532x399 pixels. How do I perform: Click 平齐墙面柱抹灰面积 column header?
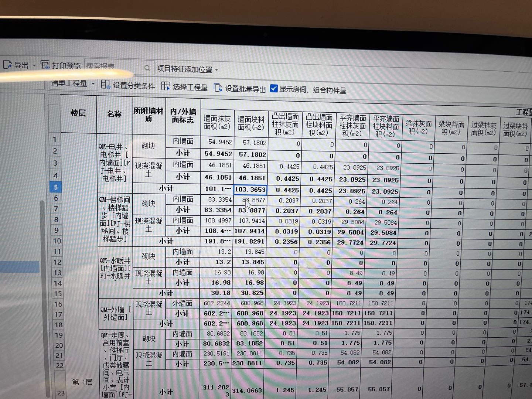[x=352, y=126]
